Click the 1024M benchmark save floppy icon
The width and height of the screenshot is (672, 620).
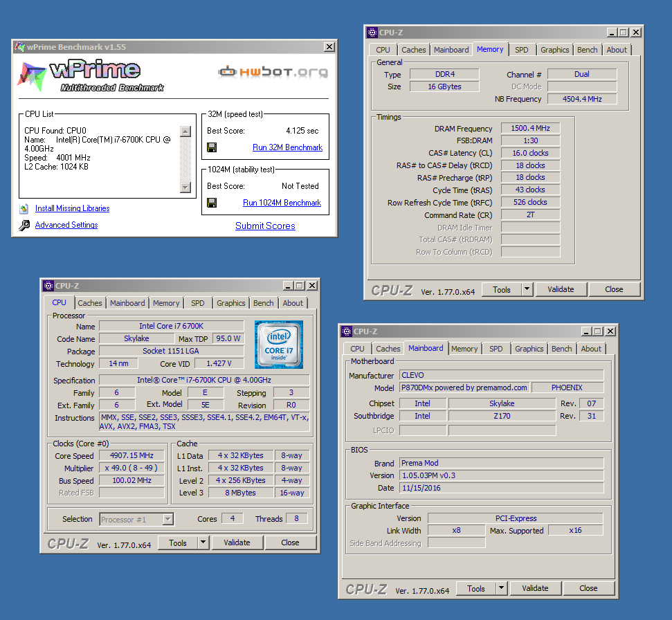[x=212, y=203]
